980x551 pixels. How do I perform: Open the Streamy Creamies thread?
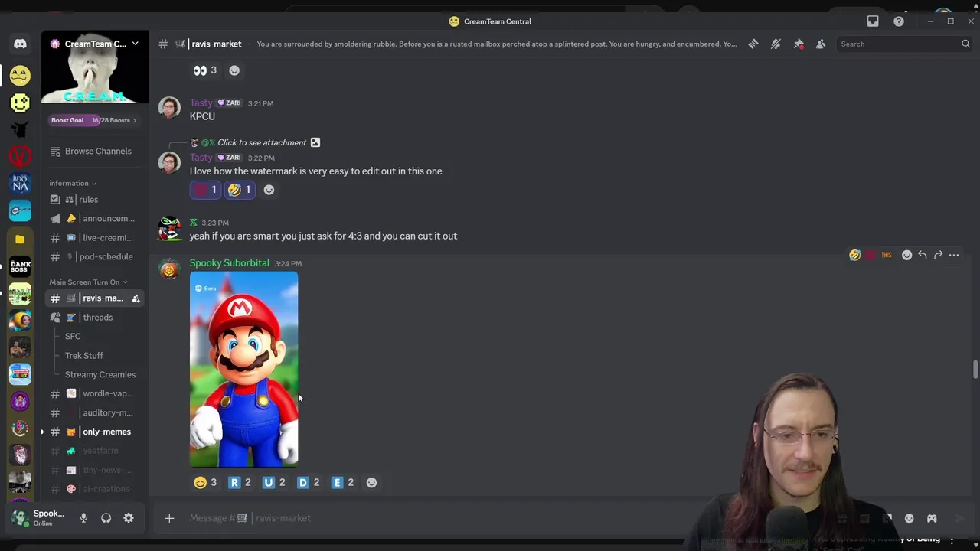coord(100,374)
